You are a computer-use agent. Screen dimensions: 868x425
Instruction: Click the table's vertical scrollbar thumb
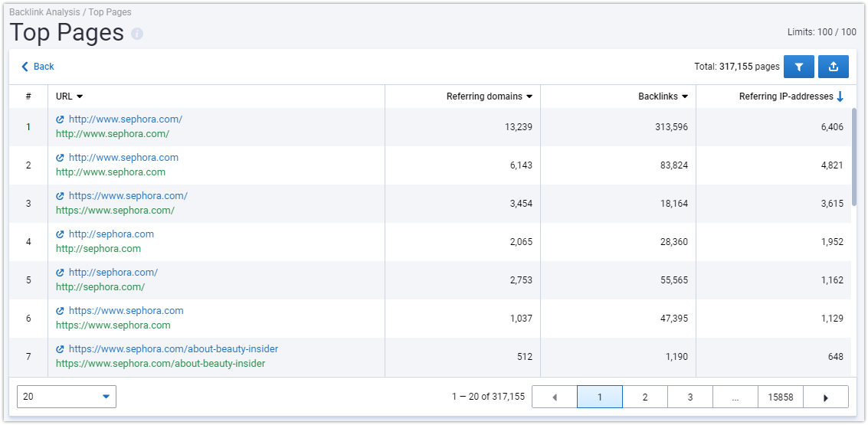coord(854,157)
